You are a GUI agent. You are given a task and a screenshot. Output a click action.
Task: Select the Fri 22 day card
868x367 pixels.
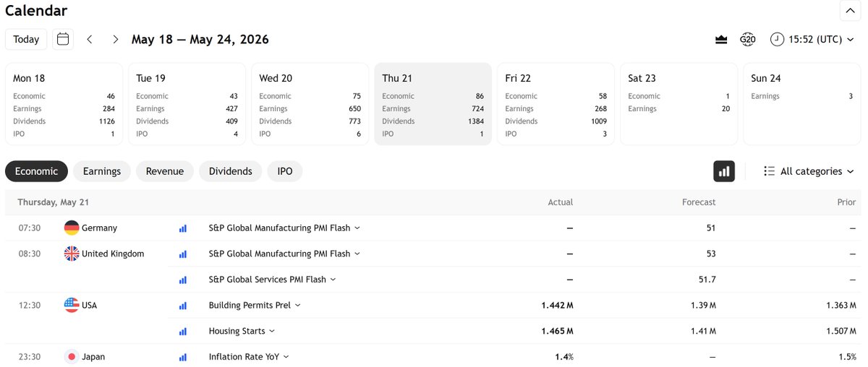tap(556, 104)
